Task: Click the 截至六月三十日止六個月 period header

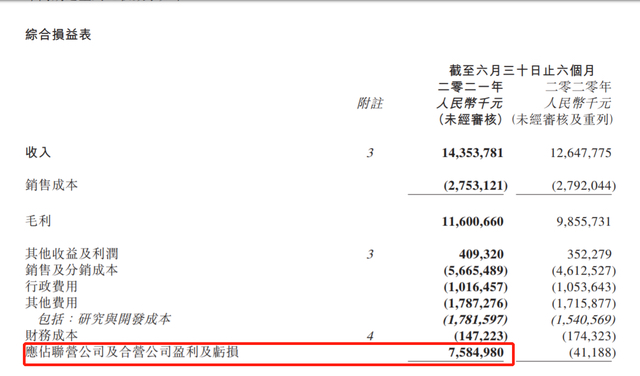Action: (522, 70)
